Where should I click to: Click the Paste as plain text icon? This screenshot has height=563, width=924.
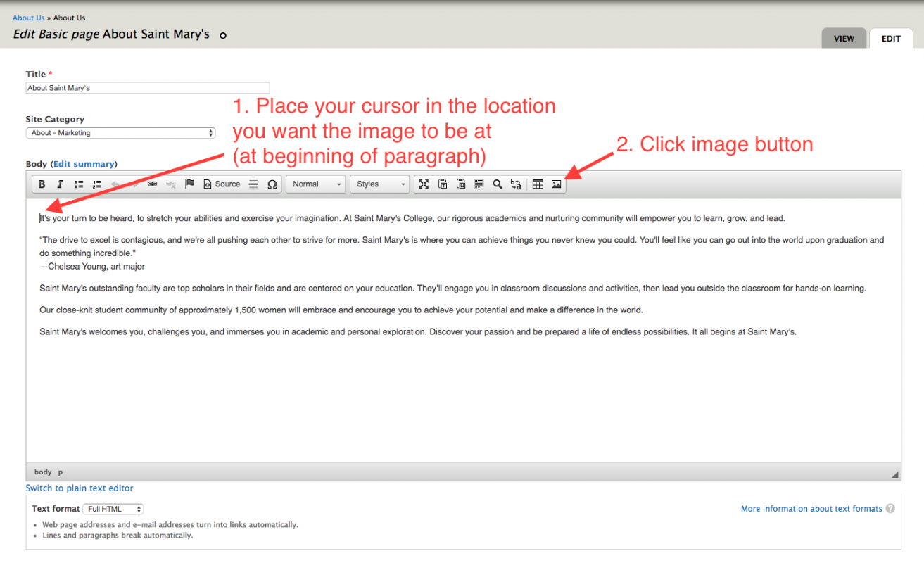point(443,184)
